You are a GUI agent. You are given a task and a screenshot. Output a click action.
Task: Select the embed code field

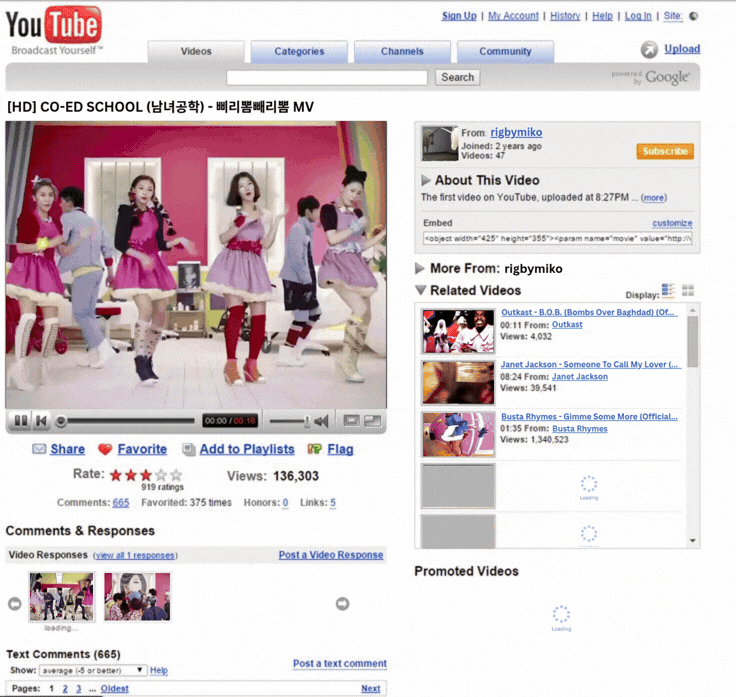pyautogui.click(x=558, y=238)
